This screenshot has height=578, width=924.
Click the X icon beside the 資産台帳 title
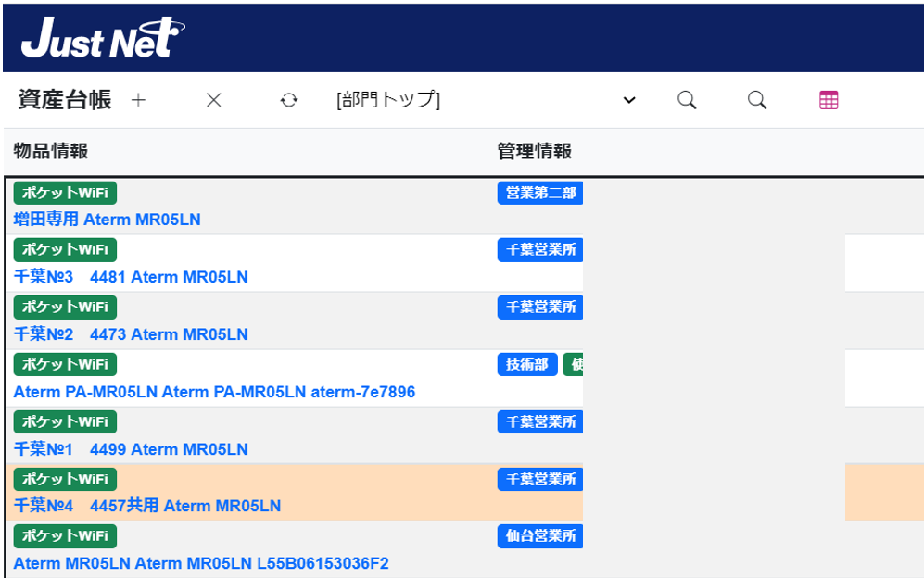(x=214, y=100)
